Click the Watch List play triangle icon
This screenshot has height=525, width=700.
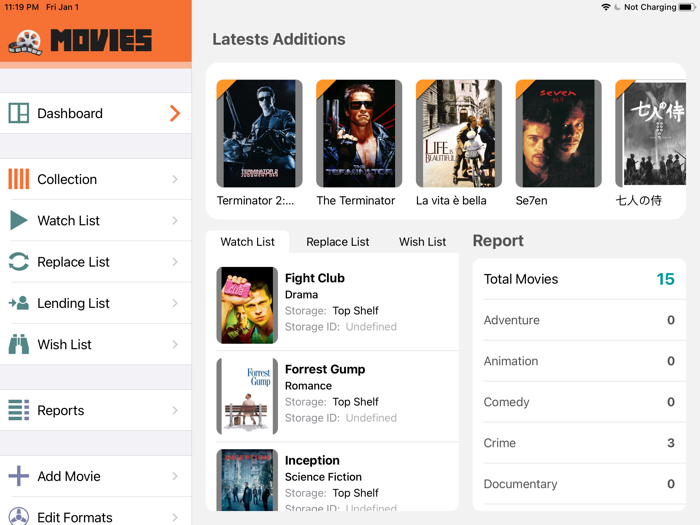pos(19,220)
